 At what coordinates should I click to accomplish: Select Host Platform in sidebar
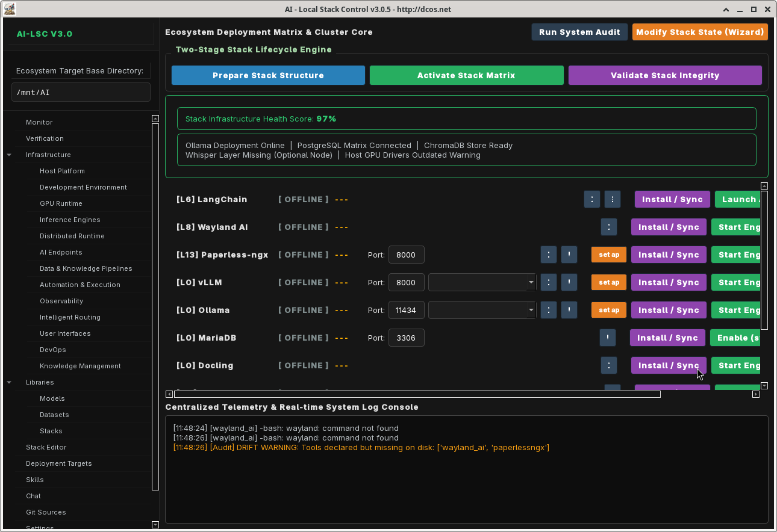(62, 171)
